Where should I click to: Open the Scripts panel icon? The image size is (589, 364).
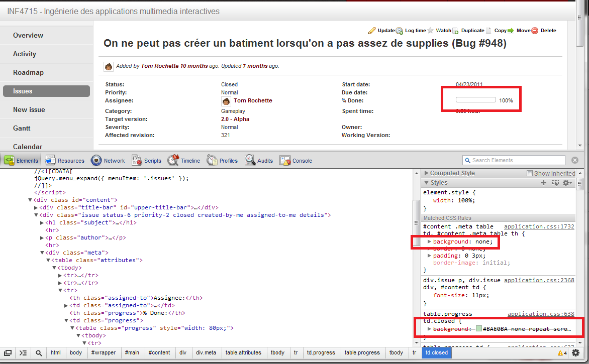point(137,160)
